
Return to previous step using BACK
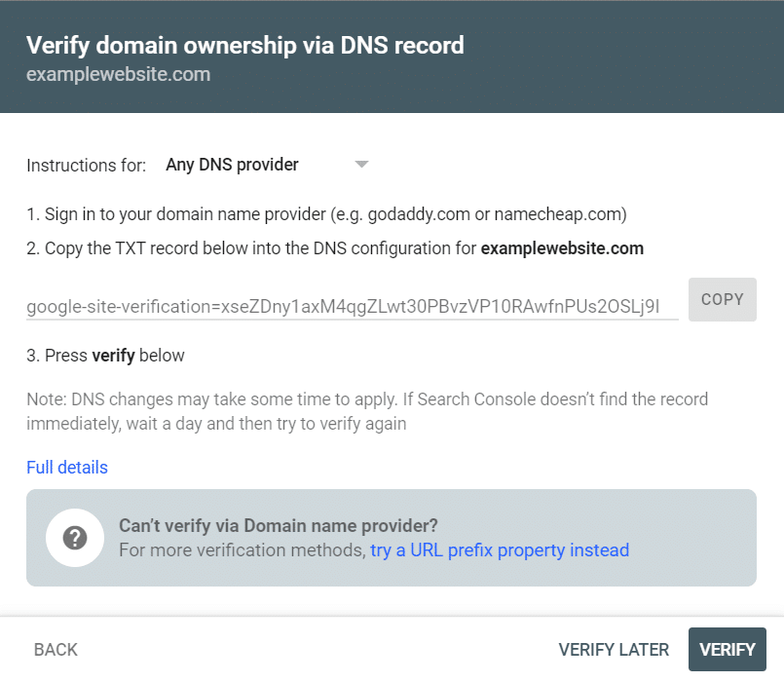pyautogui.click(x=55, y=649)
